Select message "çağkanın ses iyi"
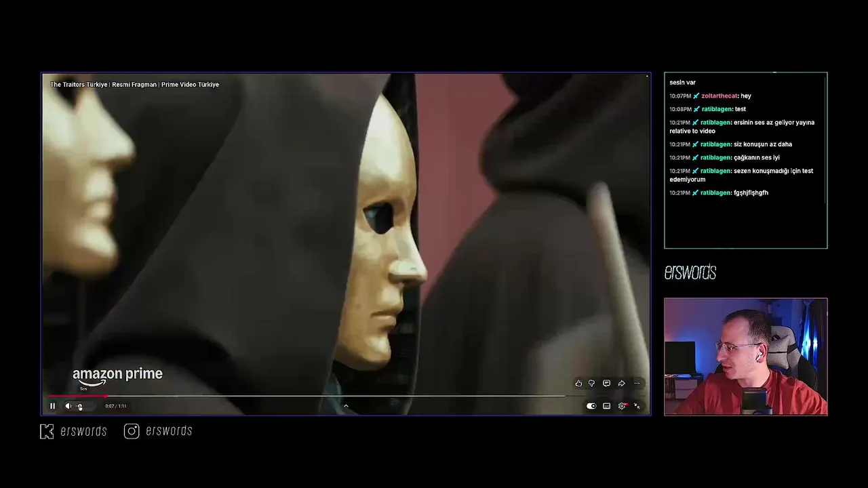The width and height of the screenshot is (868, 488). point(724,158)
